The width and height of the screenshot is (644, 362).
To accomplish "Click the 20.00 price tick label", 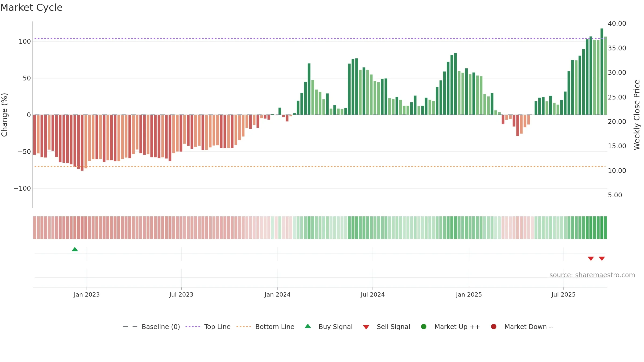I will (617, 122).
